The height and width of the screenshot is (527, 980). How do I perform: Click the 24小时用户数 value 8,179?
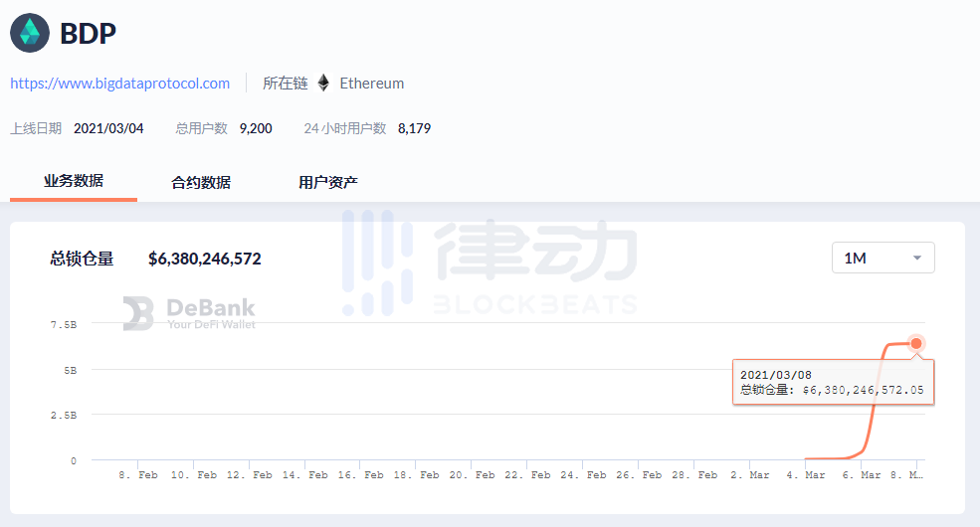point(414,128)
